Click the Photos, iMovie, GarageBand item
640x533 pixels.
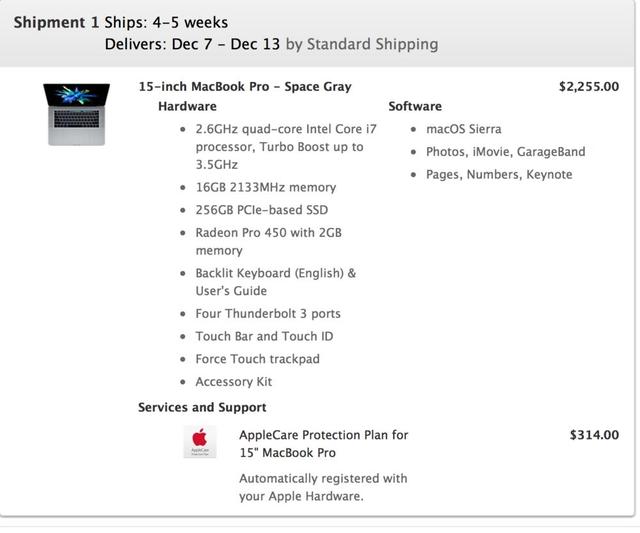click(x=505, y=152)
